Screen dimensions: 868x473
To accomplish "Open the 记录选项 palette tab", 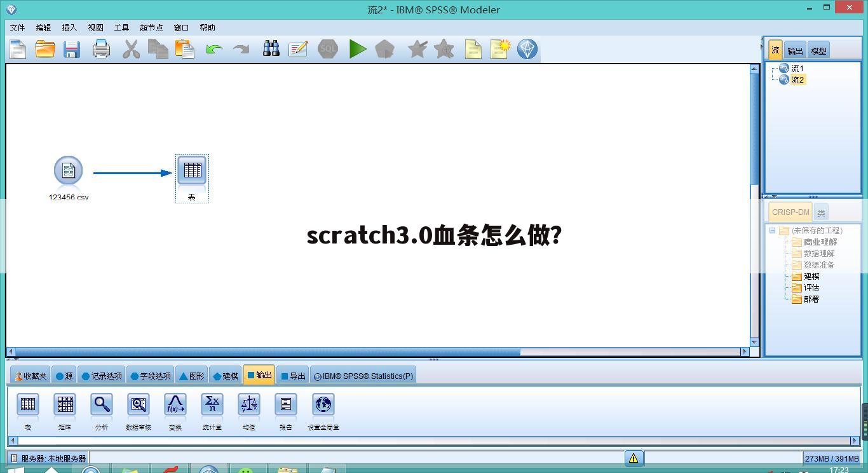I will point(102,376).
